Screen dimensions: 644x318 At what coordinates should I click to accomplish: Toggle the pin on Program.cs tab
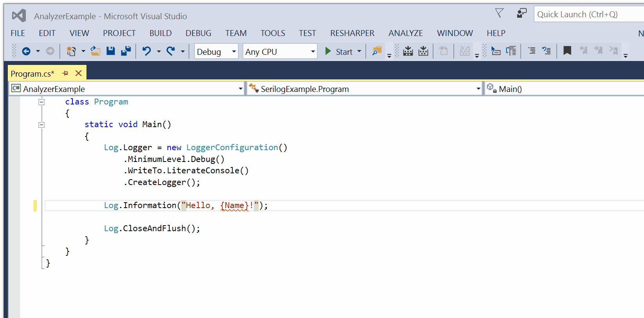pyautogui.click(x=65, y=73)
